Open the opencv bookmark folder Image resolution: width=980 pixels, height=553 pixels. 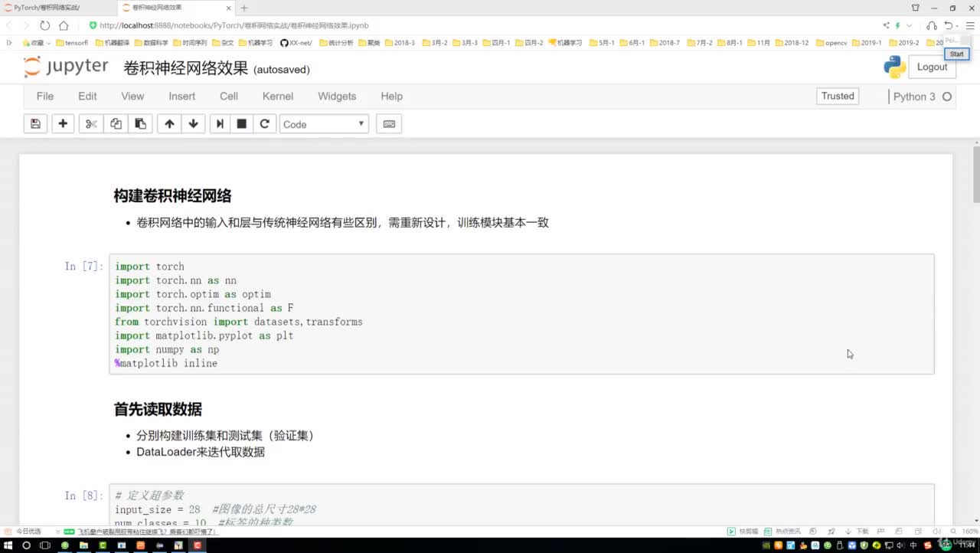[832, 43]
